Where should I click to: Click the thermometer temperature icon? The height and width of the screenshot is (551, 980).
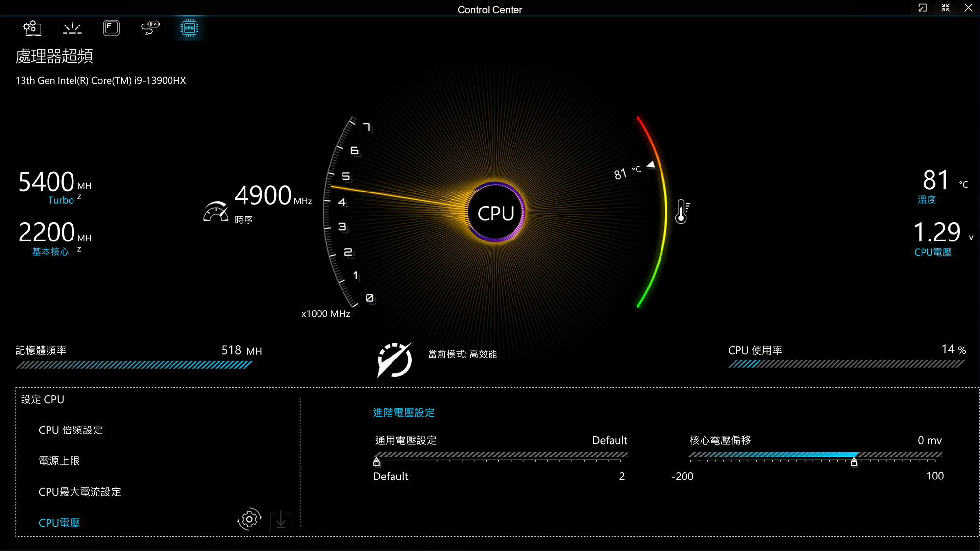pos(682,212)
